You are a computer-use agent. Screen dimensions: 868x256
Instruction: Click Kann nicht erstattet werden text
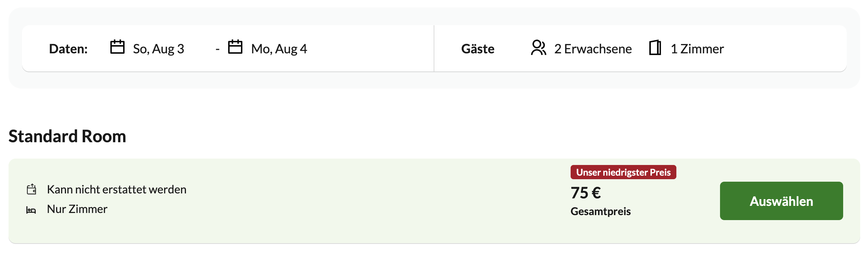pyautogui.click(x=117, y=190)
